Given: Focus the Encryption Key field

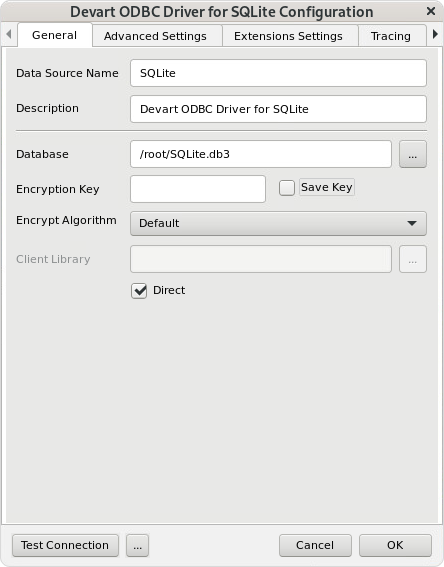Looking at the screenshot, I should (198, 189).
